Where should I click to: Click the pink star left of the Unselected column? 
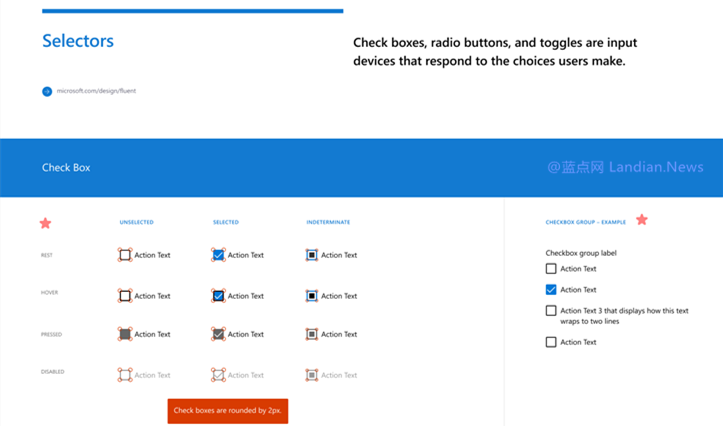(x=45, y=223)
